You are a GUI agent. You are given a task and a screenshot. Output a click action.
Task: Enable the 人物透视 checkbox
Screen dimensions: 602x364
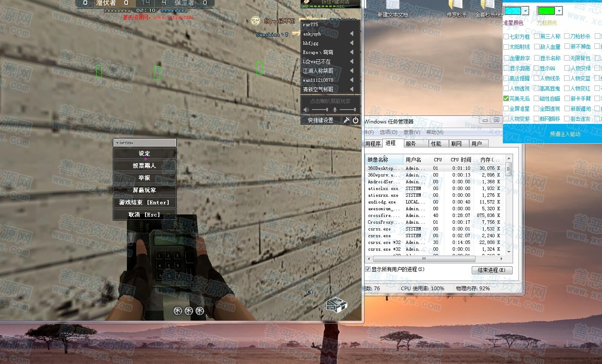[x=506, y=88]
